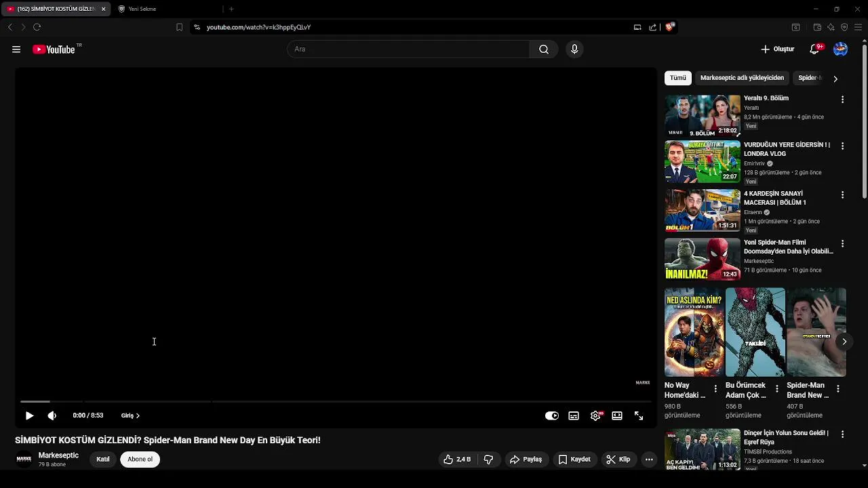Join channel with Katıl button

pyautogui.click(x=103, y=460)
